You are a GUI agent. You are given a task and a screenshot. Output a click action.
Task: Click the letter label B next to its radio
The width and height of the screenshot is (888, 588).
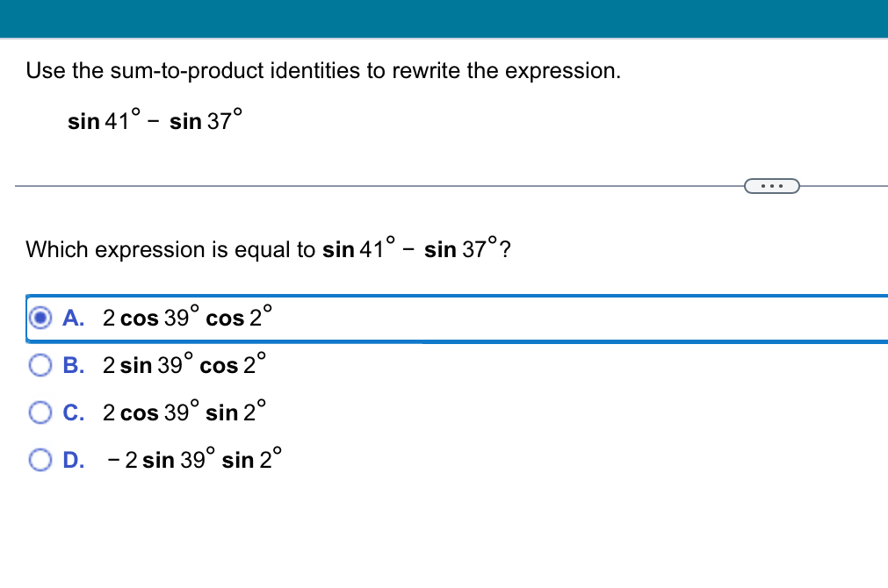(74, 365)
